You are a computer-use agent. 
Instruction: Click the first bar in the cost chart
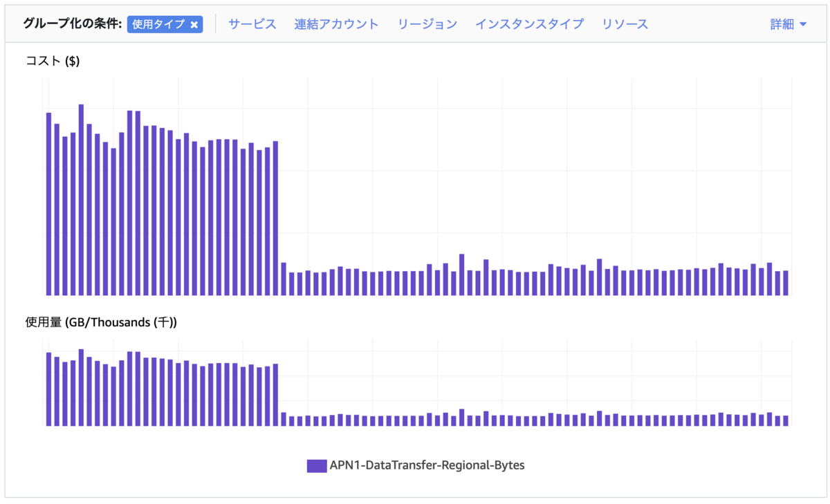tap(48, 204)
